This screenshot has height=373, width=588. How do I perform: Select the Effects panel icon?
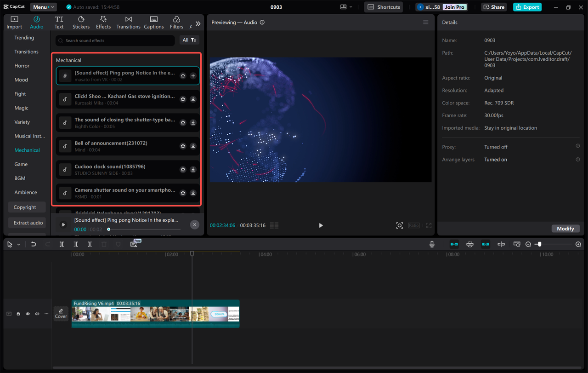pyautogui.click(x=103, y=22)
